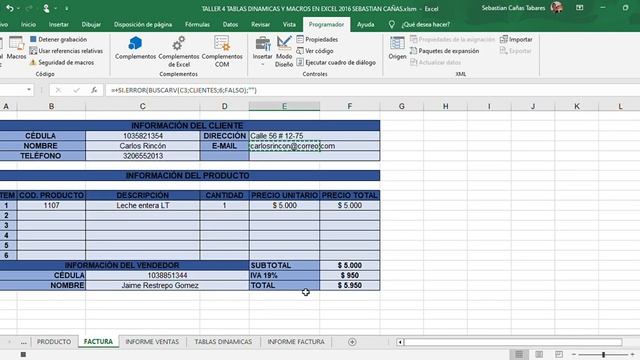Switch to the INFORME FACTURA sheet tab
This screenshot has height=360, width=640.
[296, 342]
